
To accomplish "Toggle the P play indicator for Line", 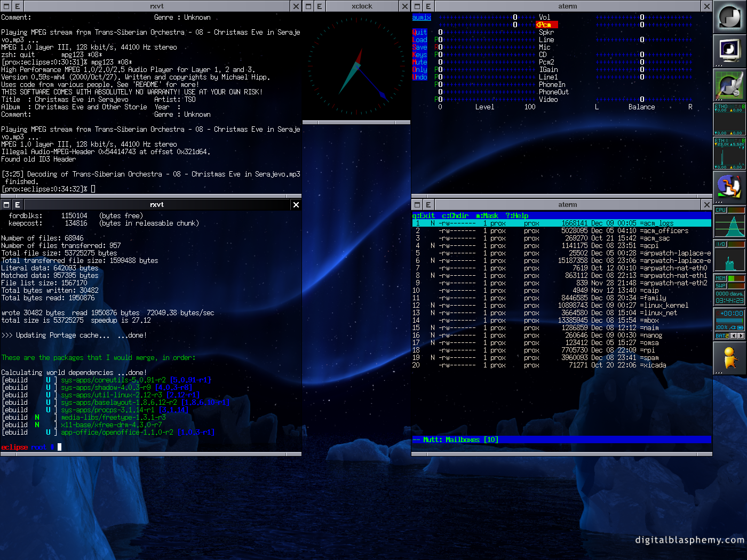I will [436, 40].
